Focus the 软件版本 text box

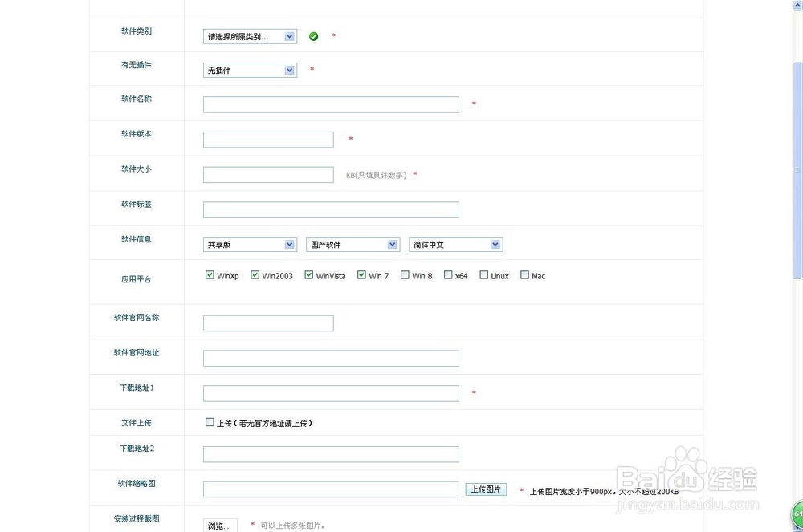[268, 140]
